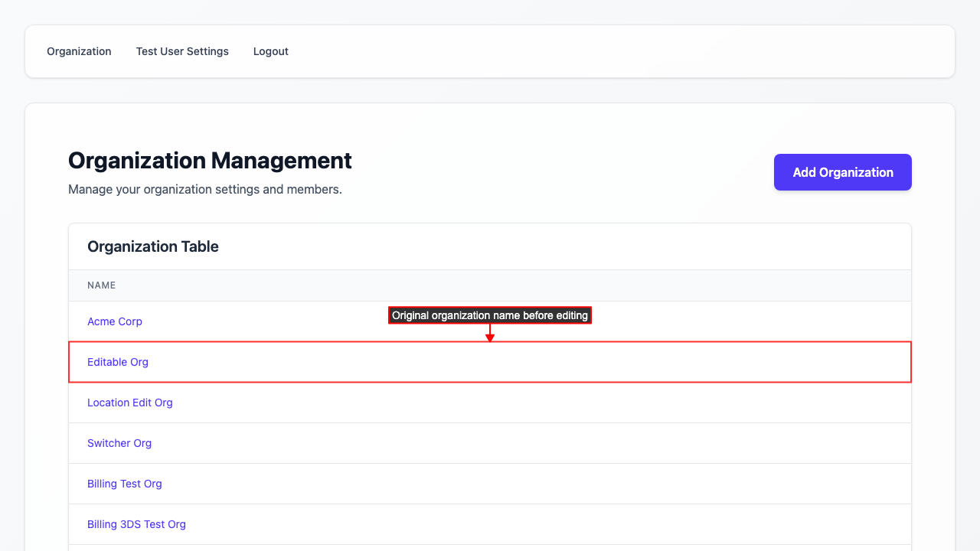980x551 pixels.
Task: Click empty space right of Logout in navbar
Action: (x=612, y=51)
